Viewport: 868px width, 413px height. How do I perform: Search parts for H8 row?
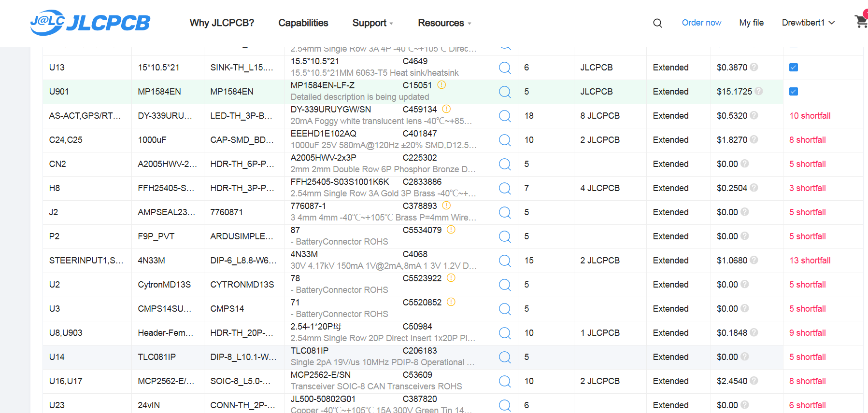tap(505, 188)
